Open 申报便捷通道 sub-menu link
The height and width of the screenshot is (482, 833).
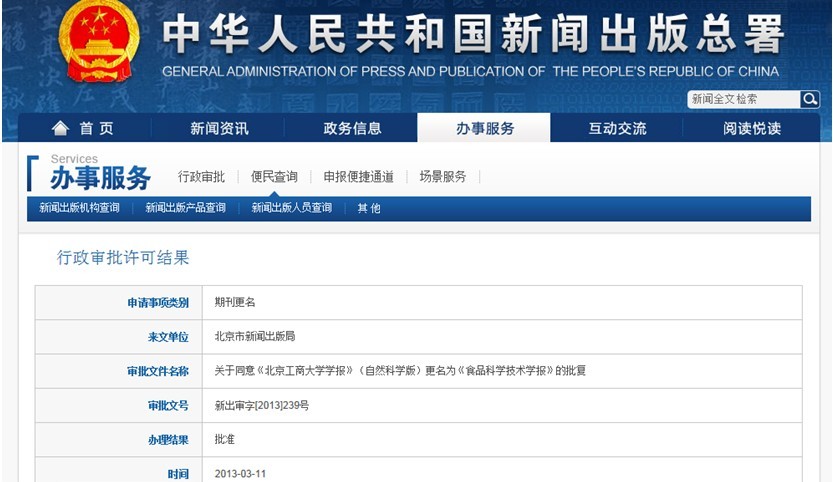tap(358, 177)
